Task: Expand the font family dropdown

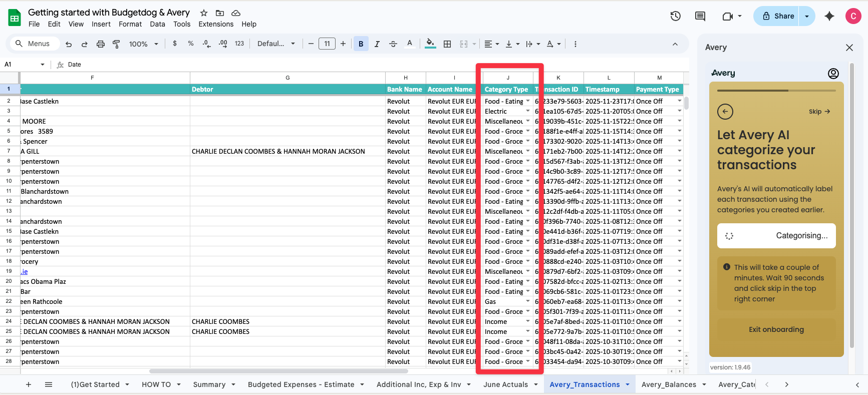Action: (x=276, y=44)
